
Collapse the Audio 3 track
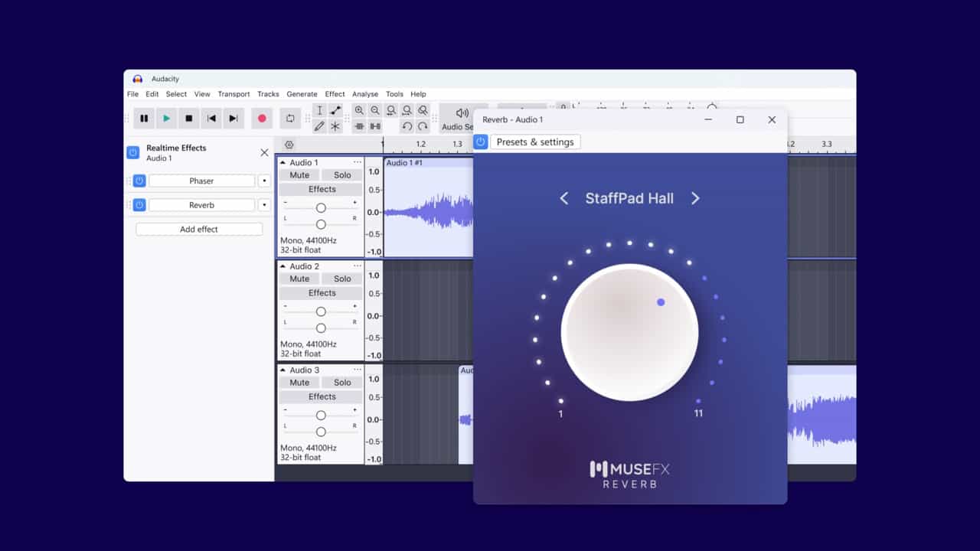[283, 370]
